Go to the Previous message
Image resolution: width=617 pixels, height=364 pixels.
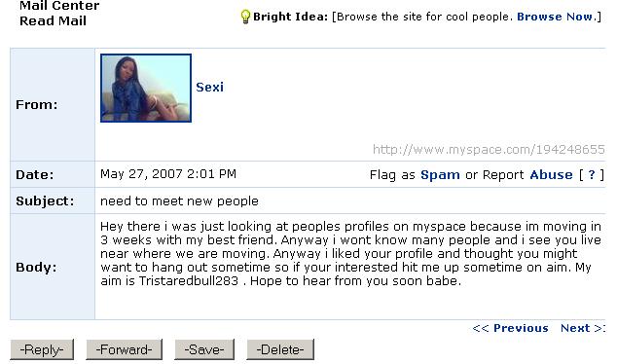pyautogui.click(x=521, y=328)
